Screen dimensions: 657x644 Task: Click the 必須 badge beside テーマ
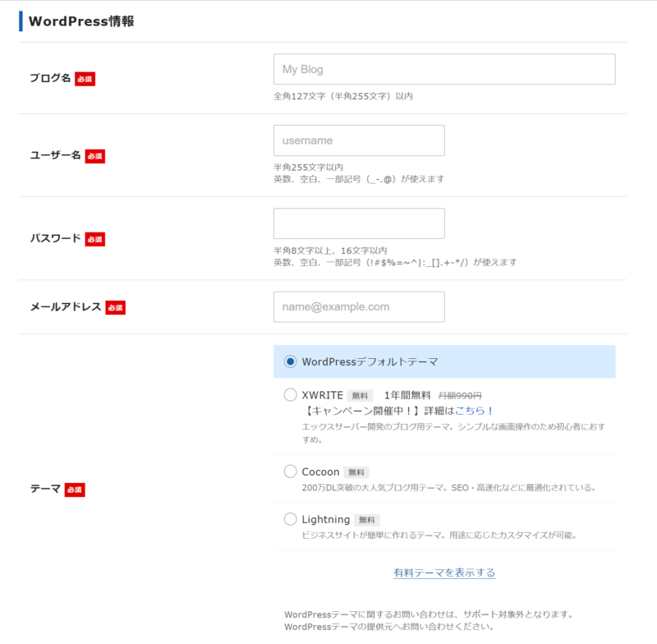tap(75, 490)
